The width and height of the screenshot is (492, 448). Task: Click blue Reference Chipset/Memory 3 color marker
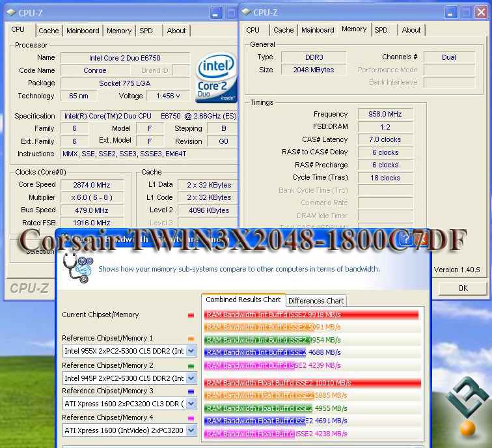pyautogui.click(x=191, y=391)
